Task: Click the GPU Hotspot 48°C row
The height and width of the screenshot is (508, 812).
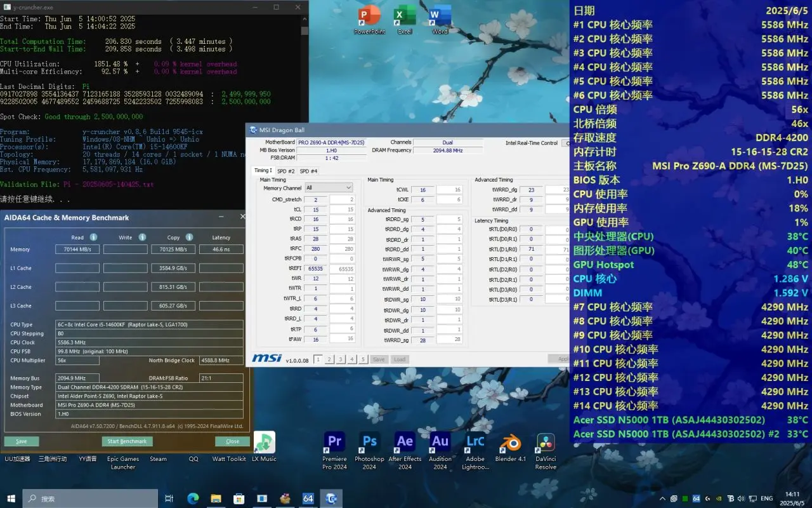Action: 690,264
